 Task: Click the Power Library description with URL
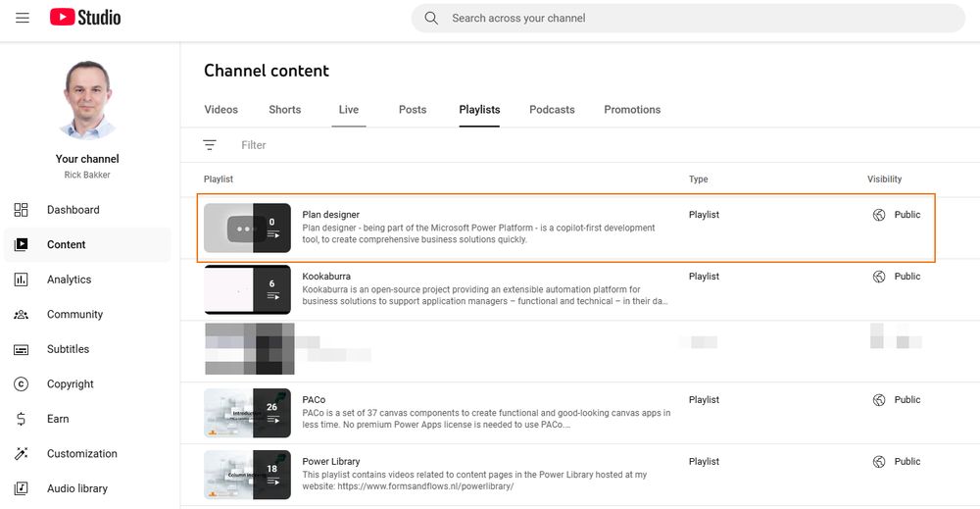tap(474, 481)
